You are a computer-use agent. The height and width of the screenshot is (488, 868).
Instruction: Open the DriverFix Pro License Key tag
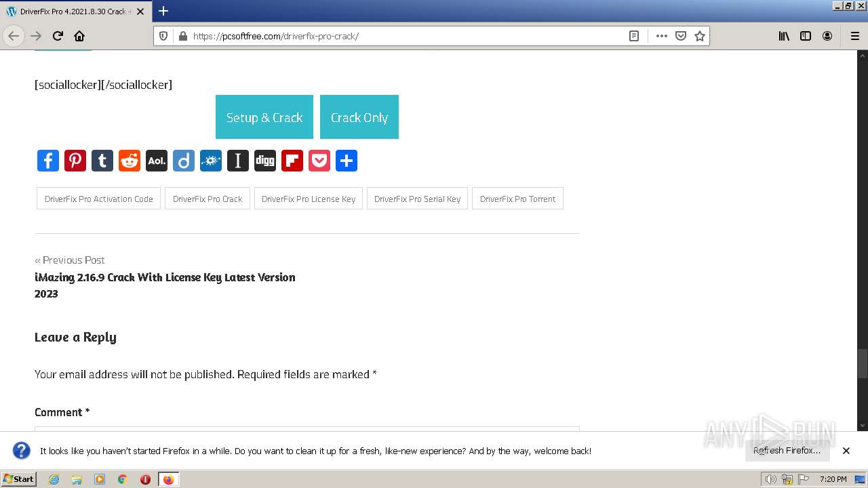(309, 199)
